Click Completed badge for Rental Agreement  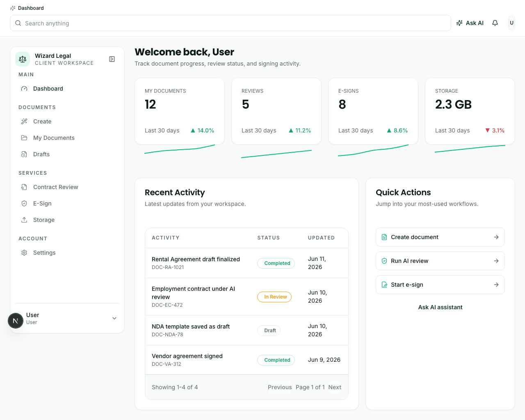[x=276, y=263]
